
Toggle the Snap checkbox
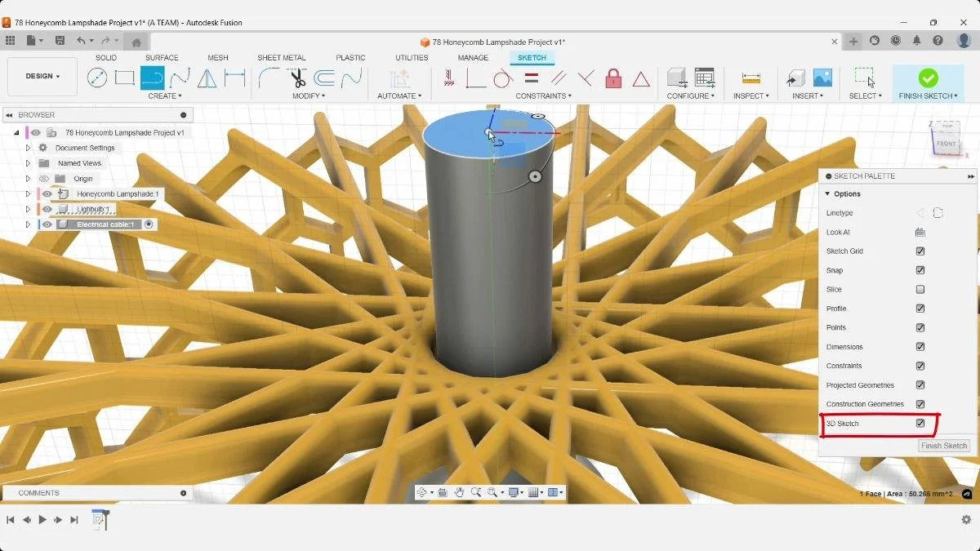[x=920, y=270]
